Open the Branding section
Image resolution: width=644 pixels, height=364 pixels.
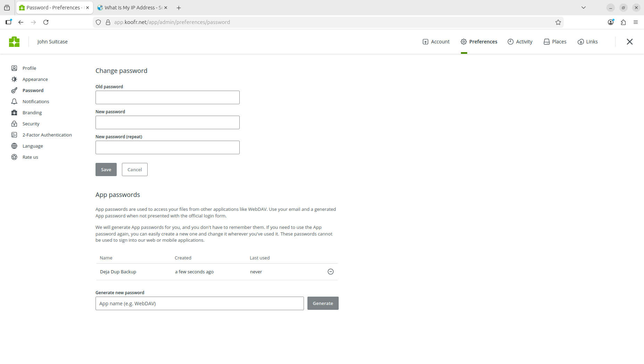(x=32, y=112)
